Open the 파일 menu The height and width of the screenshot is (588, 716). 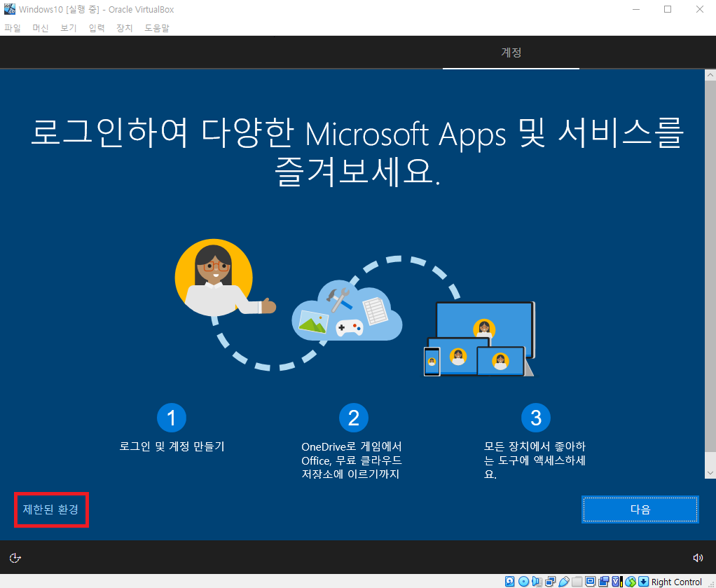13,28
